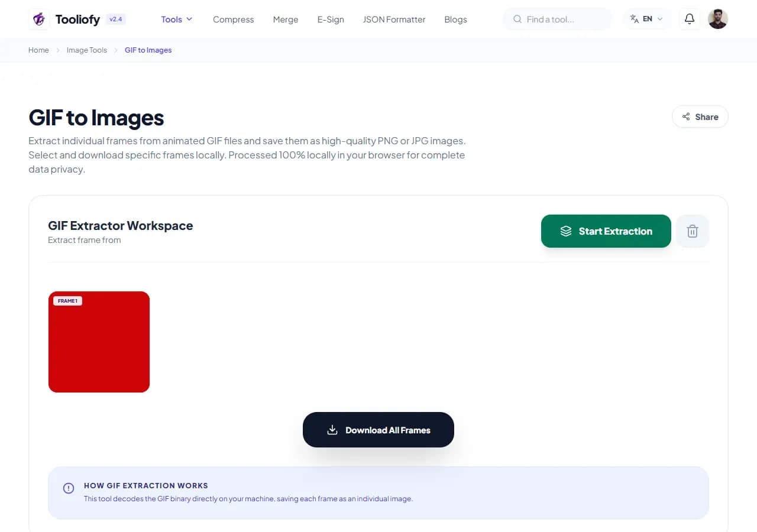The width and height of the screenshot is (757, 532).
Task: Click the Share button
Action: [700, 116]
